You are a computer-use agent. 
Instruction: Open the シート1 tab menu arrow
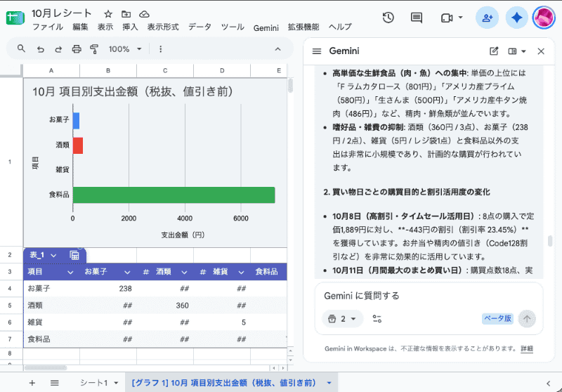point(116,383)
